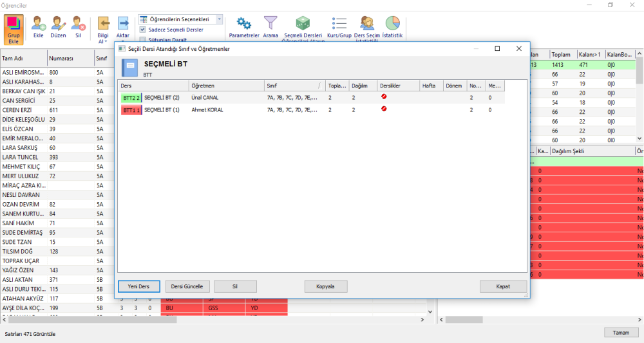Open the Arama filter funnel icon

(270, 23)
